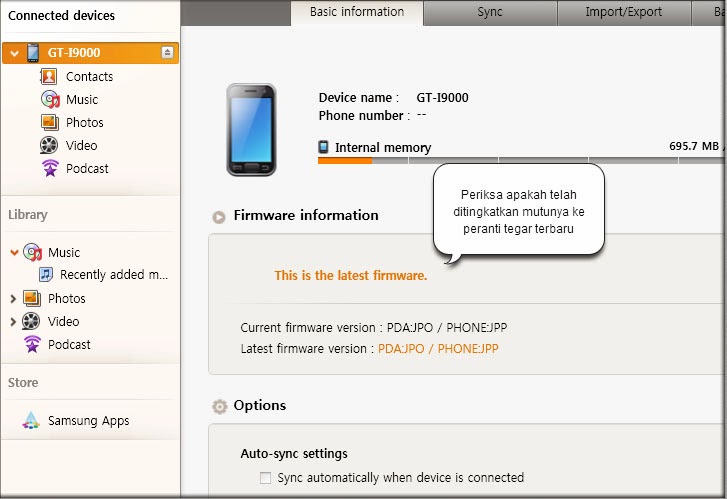Click the device Video film reel icon
Image resolution: width=727 pixels, height=499 pixels.
pos(49,145)
